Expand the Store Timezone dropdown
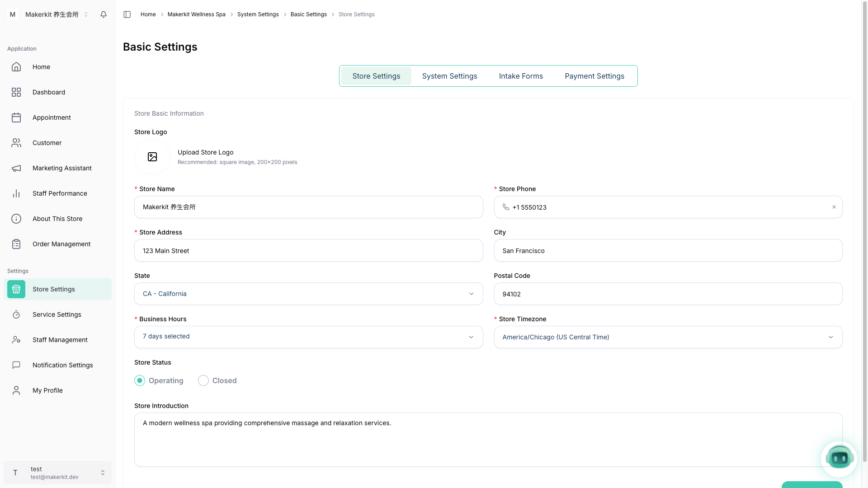Image resolution: width=868 pixels, height=488 pixels. (x=668, y=337)
